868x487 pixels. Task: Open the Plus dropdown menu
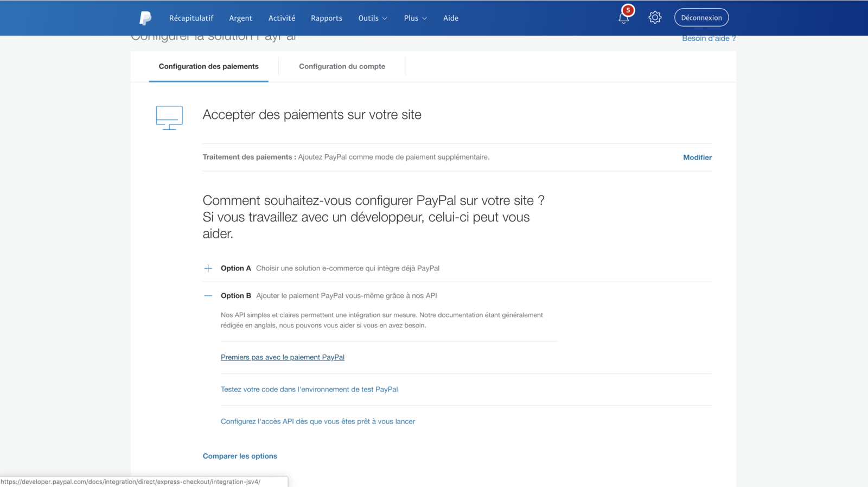point(415,18)
